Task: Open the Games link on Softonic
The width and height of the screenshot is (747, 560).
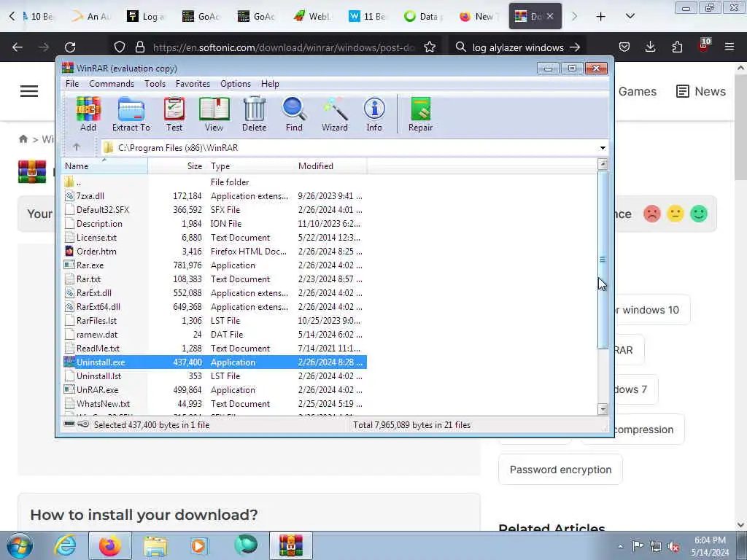Action: click(x=637, y=91)
